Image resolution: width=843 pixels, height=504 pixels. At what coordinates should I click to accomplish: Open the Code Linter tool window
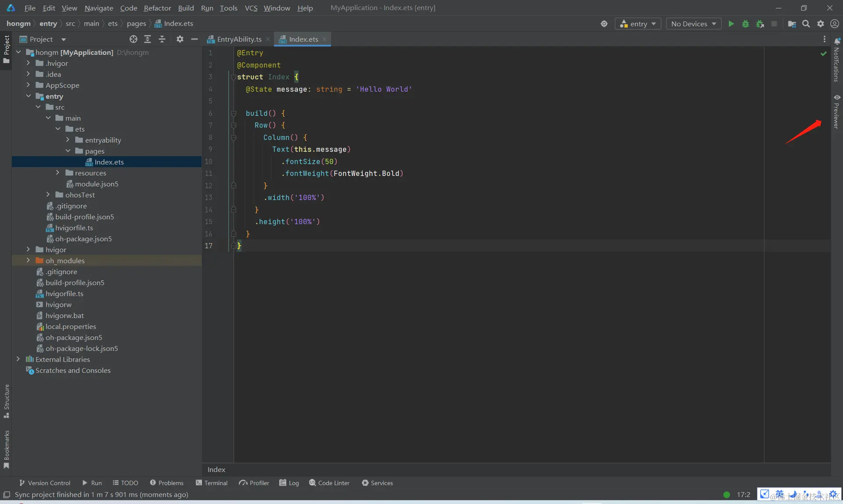pos(329,483)
